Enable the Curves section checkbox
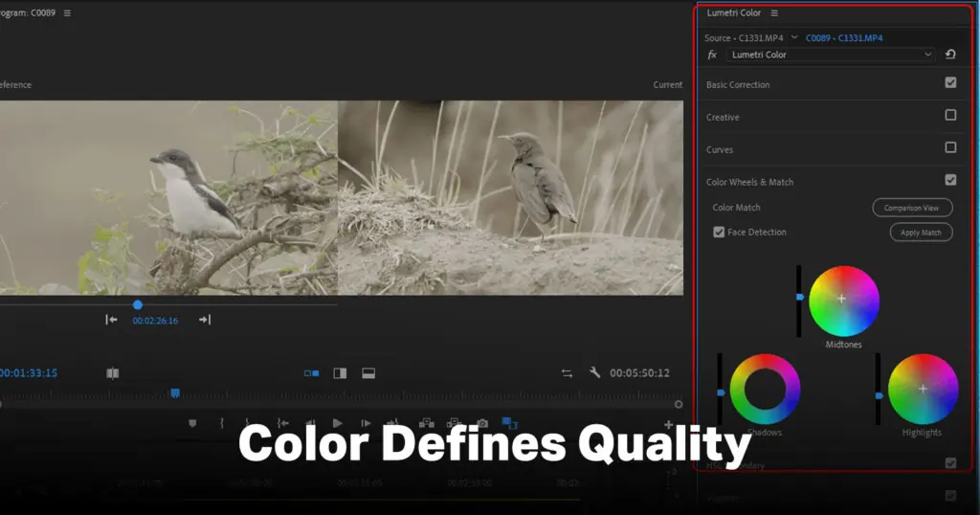 click(x=950, y=148)
